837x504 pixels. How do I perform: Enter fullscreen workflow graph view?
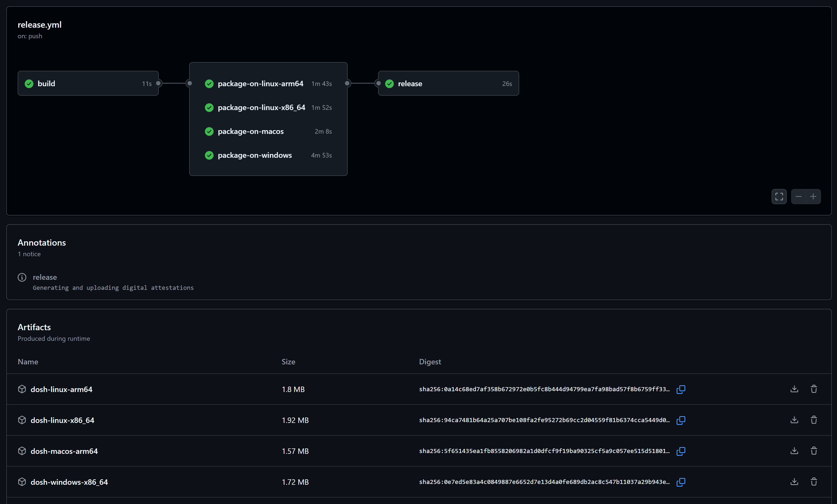coord(779,197)
